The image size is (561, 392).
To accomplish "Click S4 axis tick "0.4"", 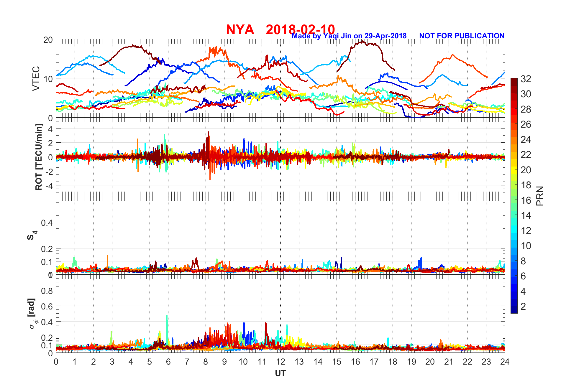I will (x=47, y=223).
